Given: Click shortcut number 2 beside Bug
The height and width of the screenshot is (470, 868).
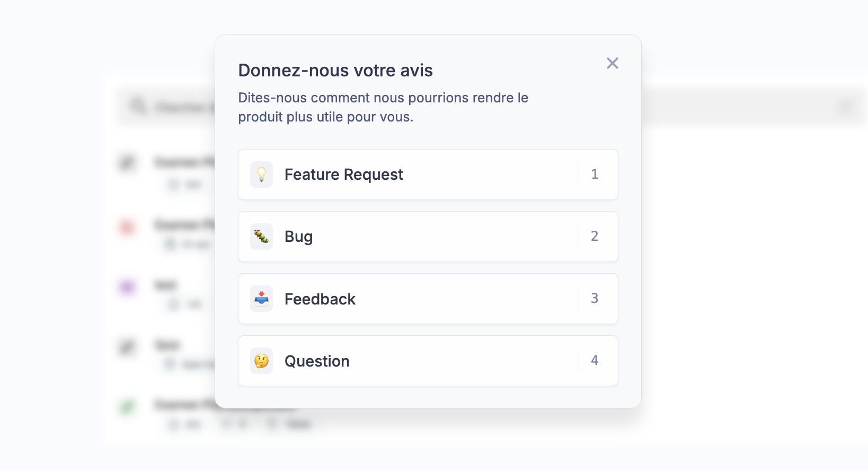Looking at the screenshot, I should (595, 236).
